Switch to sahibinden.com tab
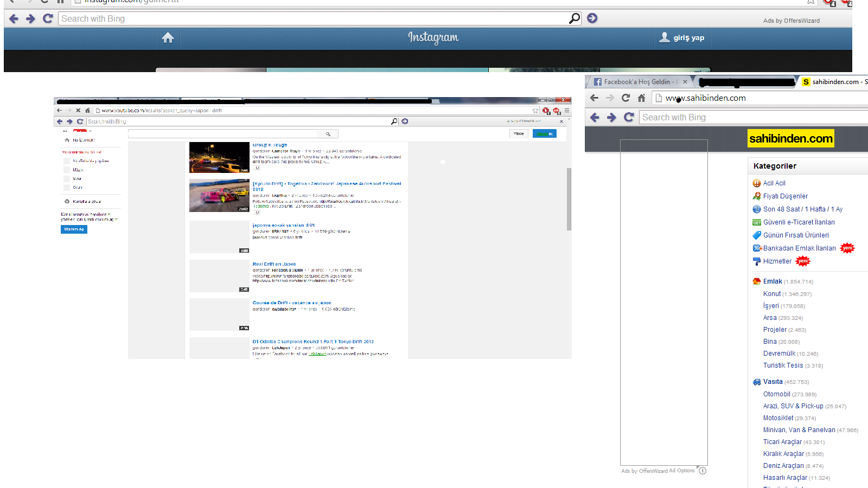The height and width of the screenshot is (488, 868). click(835, 82)
